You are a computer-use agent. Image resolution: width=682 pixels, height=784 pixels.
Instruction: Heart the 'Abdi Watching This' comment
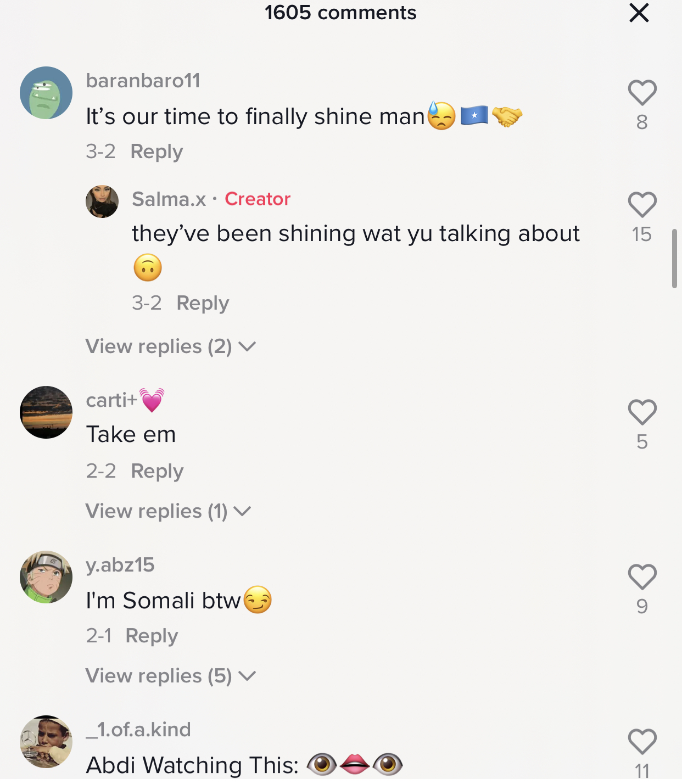642,742
